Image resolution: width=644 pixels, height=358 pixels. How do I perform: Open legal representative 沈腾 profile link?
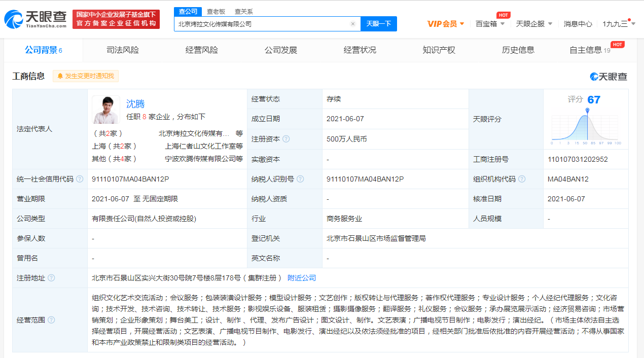pyautogui.click(x=135, y=104)
